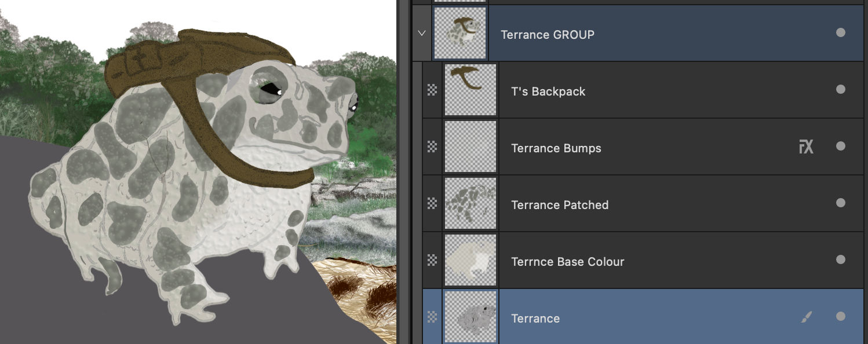This screenshot has width=868, height=344.
Task: Select the Terrnce Base Colour layer name
Action: click(x=568, y=262)
